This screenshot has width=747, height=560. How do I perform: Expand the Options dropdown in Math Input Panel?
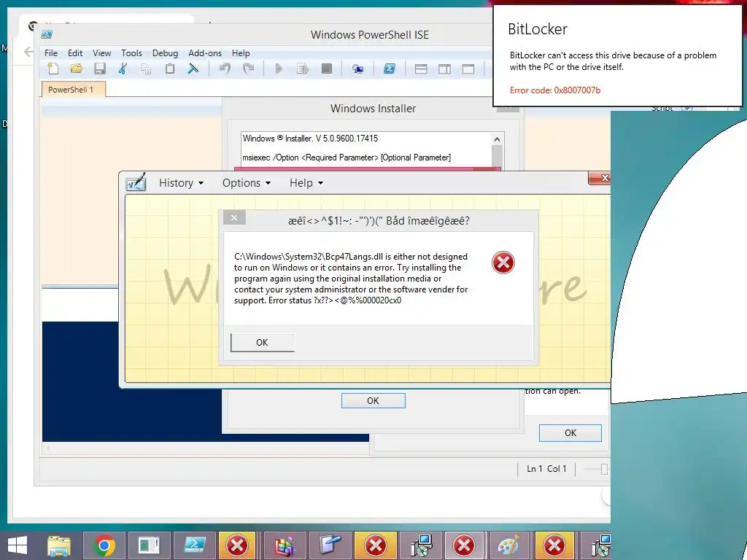tap(247, 183)
